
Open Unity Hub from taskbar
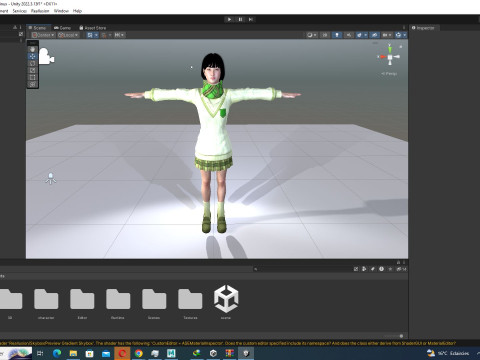(213, 353)
